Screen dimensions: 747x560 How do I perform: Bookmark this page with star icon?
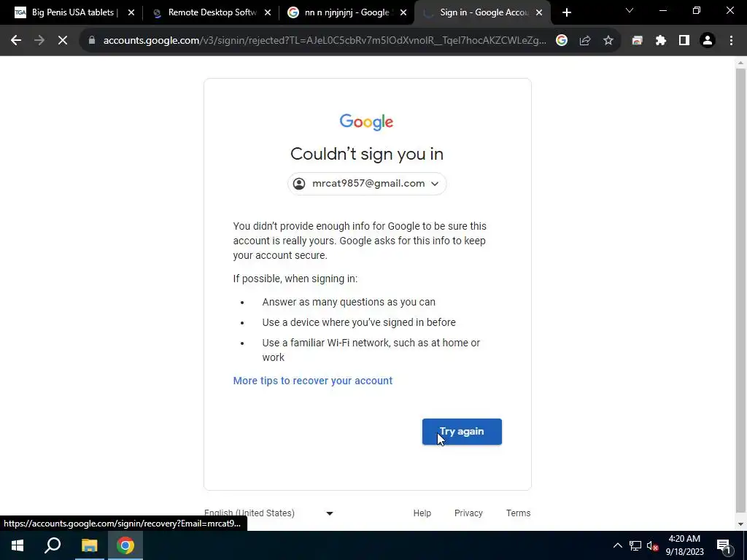click(608, 41)
